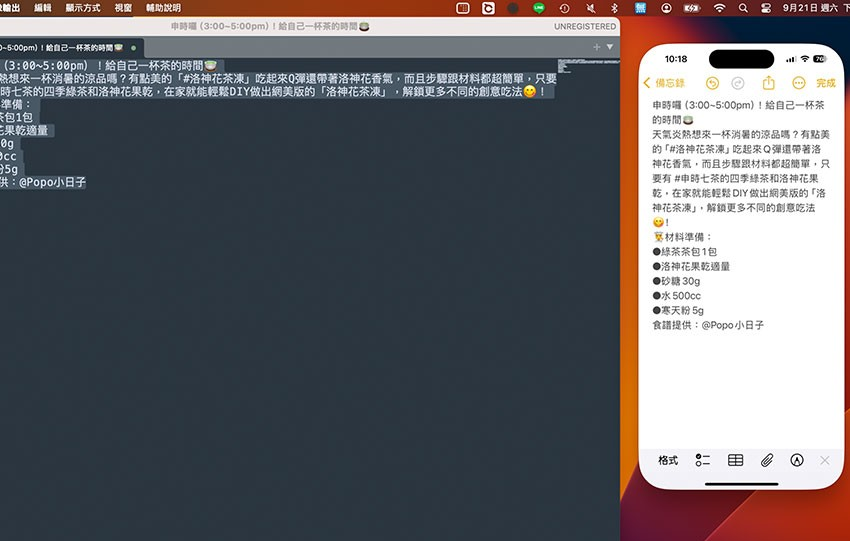Click the unsaved dot on the Sublime tab
This screenshot has height=541, width=850.
tap(133, 48)
